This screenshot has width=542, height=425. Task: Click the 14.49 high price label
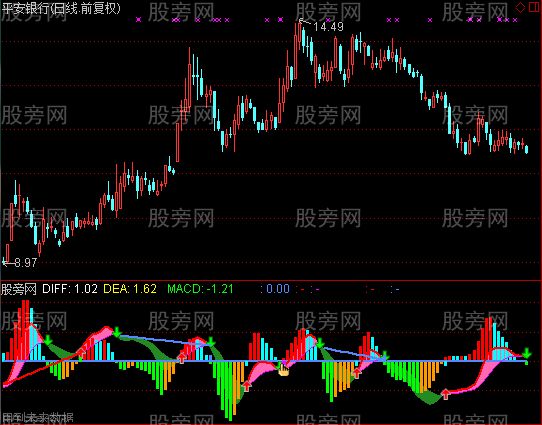[x=328, y=27]
